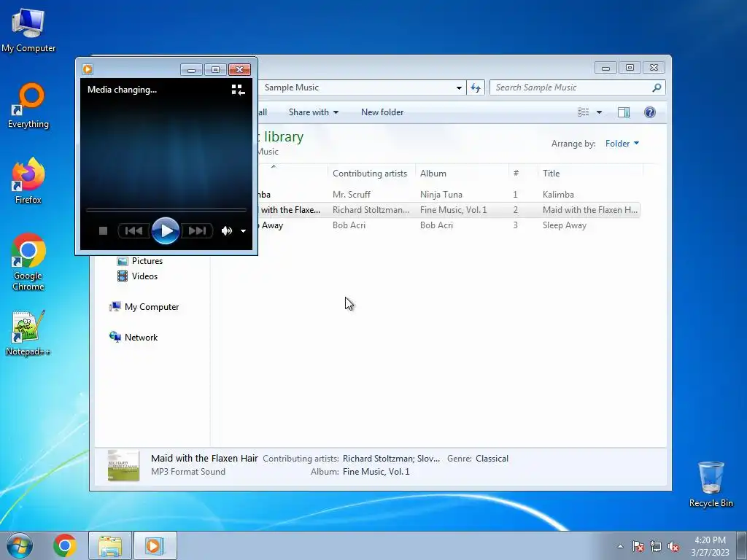Open the view options dropdown arrow
Image resolution: width=747 pixels, height=560 pixels.
tap(600, 112)
